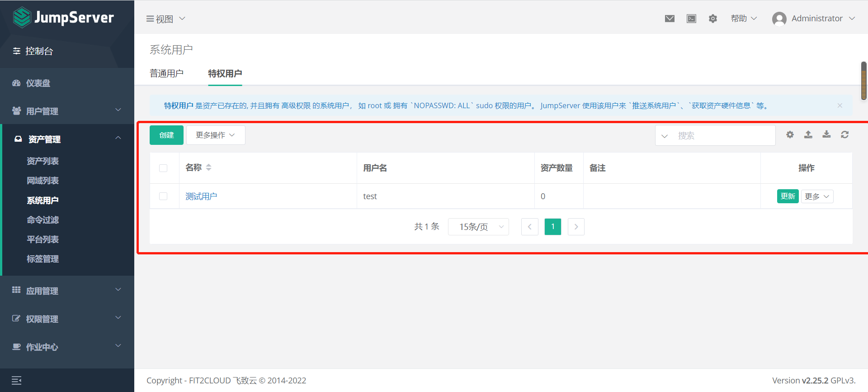The height and width of the screenshot is (392, 868).
Task: Click the export download icon
Action: [x=826, y=134]
